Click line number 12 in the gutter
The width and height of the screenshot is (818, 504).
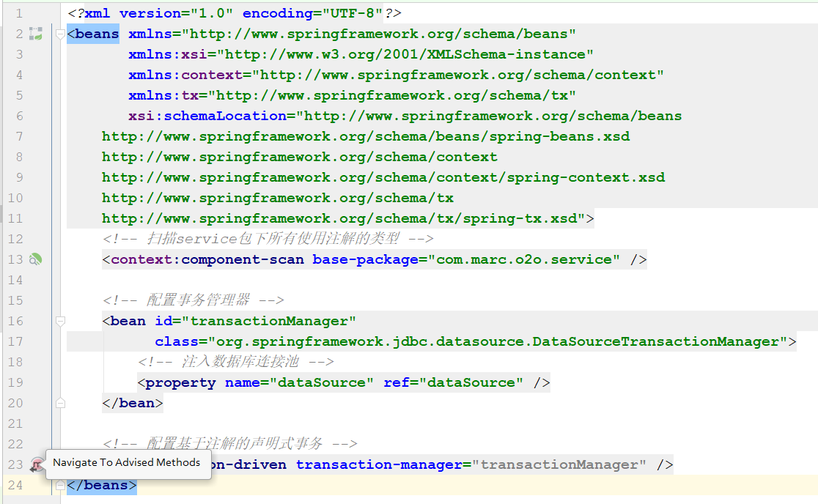[x=15, y=240]
